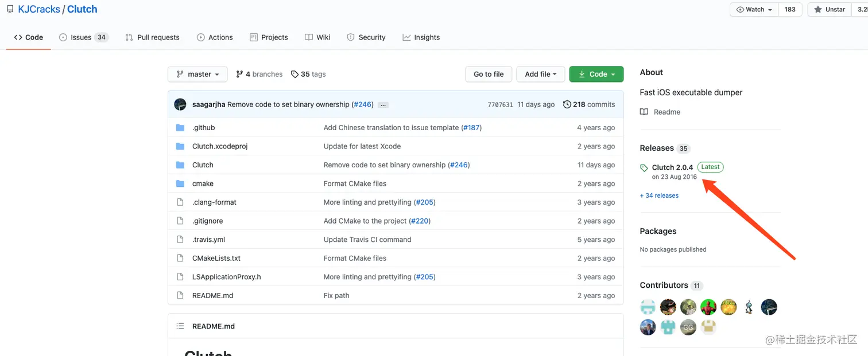Open the .travis.yml file
Screen dimensions: 868x356
pyautogui.click(x=208, y=240)
